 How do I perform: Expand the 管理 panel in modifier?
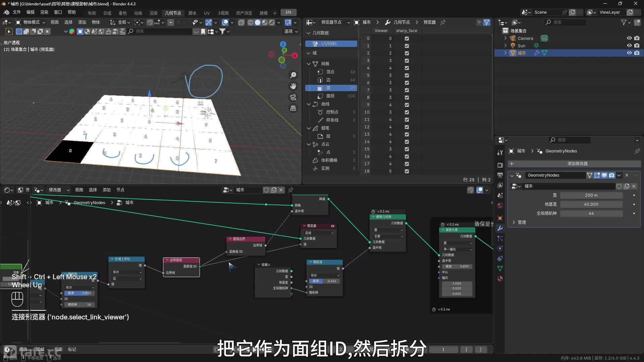click(x=514, y=222)
